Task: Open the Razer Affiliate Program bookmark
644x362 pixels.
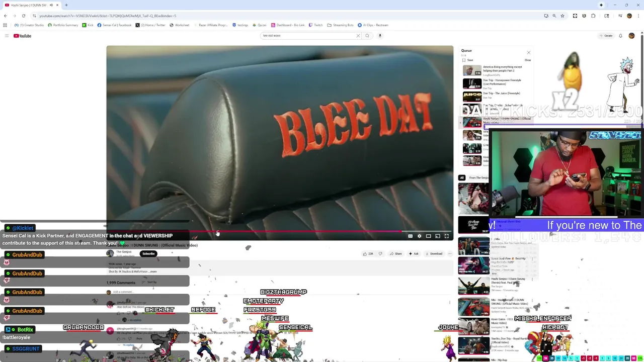Action: click(x=211, y=25)
